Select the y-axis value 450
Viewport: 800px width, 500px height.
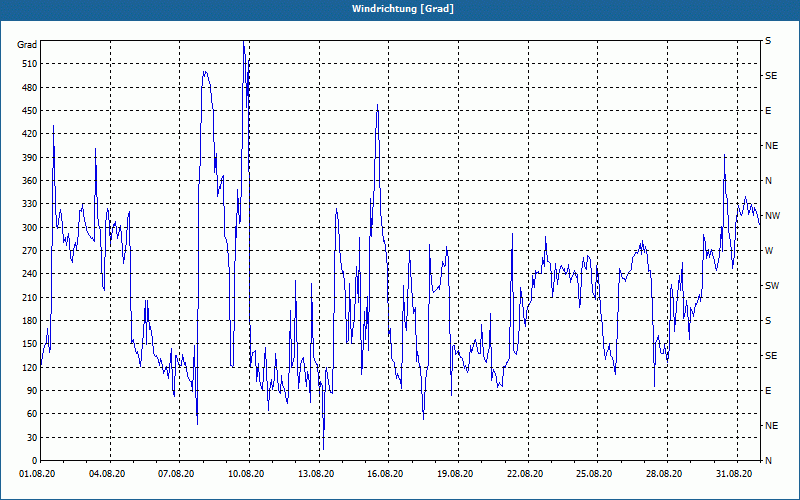point(30,111)
